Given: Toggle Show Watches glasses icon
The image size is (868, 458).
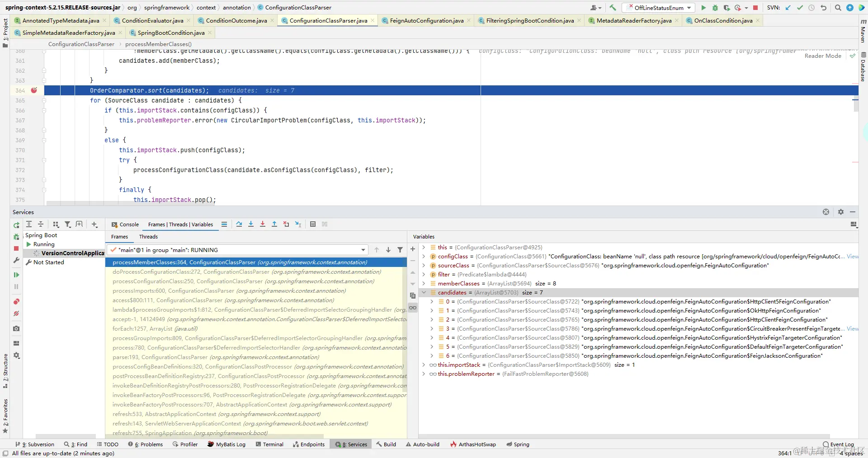Looking at the screenshot, I should [413, 308].
